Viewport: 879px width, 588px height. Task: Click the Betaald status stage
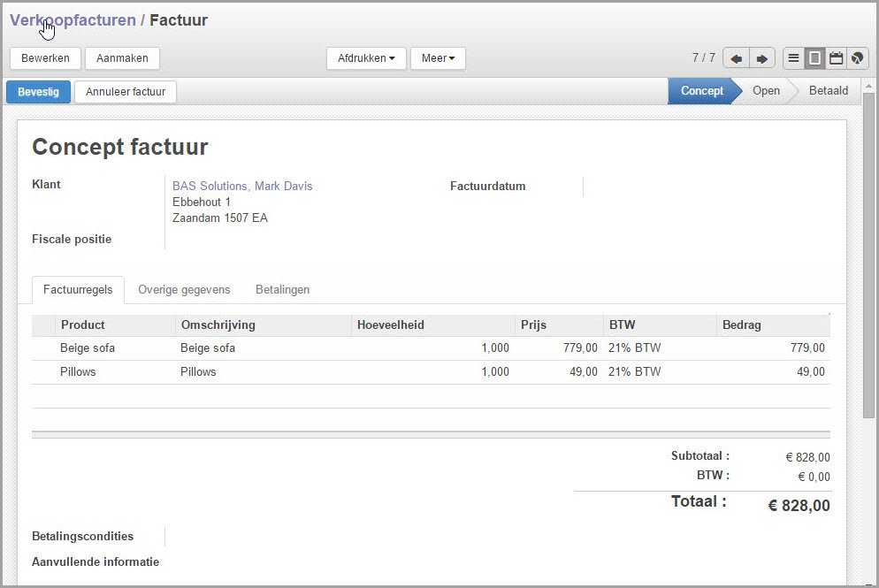(829, 91)
